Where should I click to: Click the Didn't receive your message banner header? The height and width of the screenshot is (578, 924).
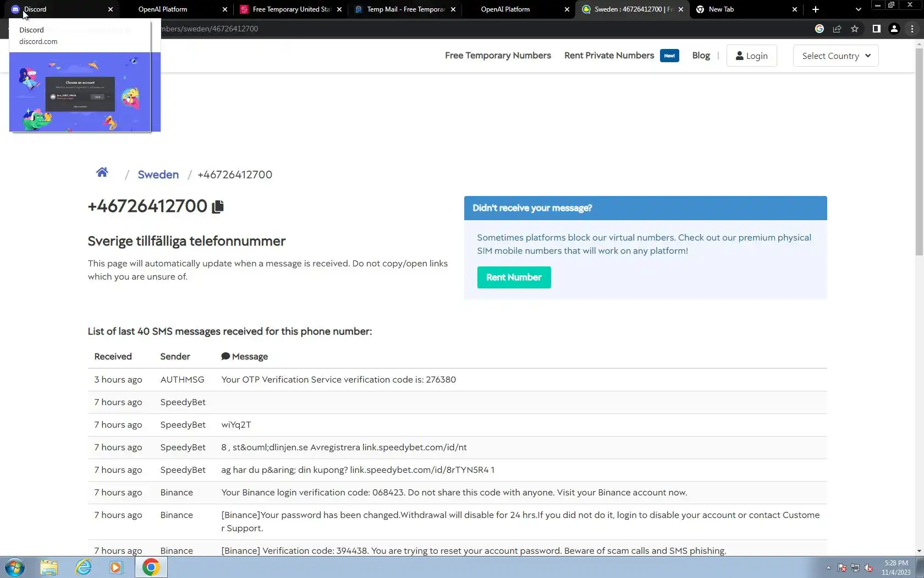645,208
